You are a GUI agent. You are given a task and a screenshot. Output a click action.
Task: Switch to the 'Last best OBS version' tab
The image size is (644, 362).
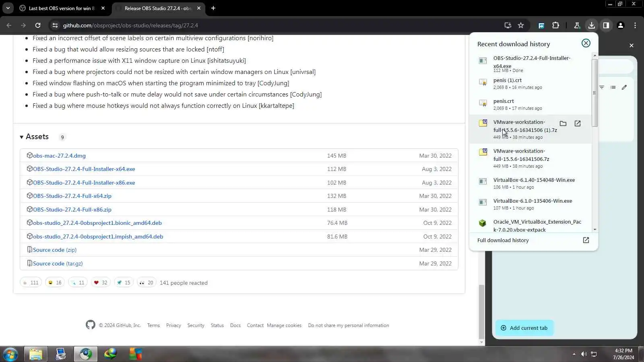coord(62,8)
